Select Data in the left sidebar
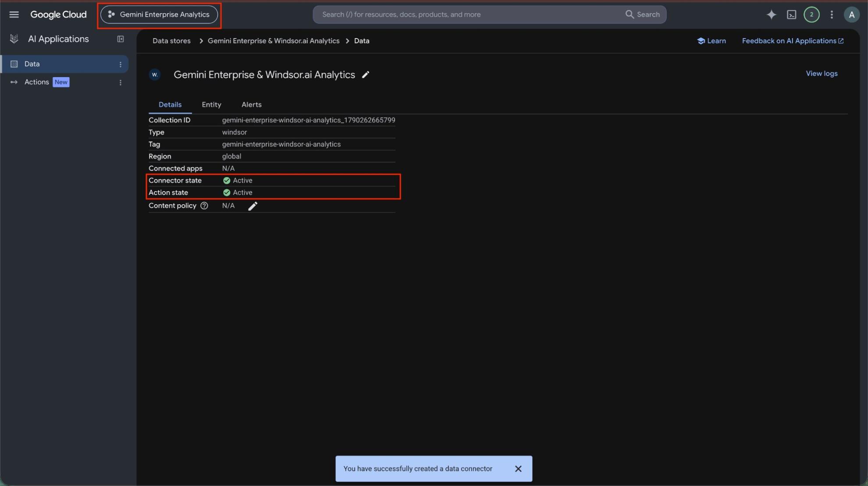This screenshot has width=868, height=486. [64, 64]
